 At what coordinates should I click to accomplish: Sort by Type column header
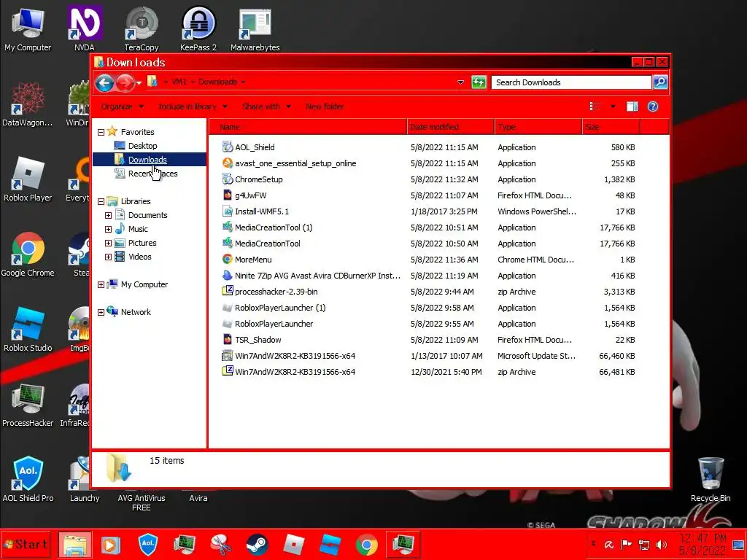pos(538,127)
